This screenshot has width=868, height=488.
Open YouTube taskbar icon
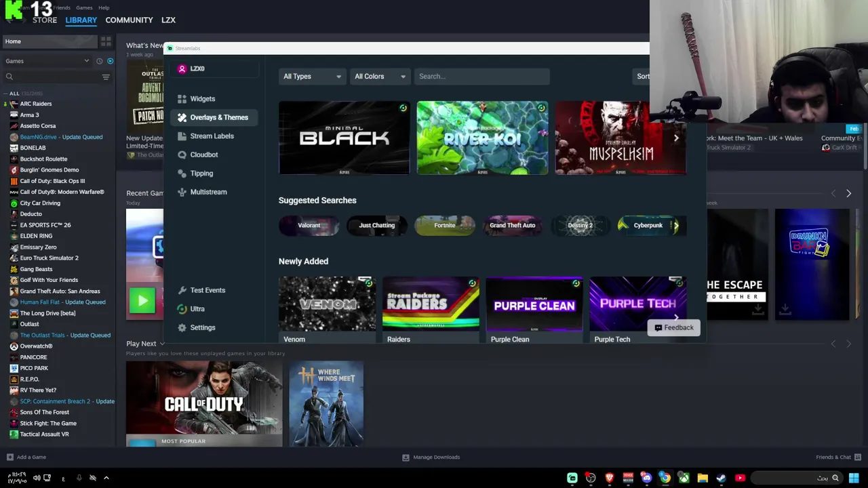(740, 479)
